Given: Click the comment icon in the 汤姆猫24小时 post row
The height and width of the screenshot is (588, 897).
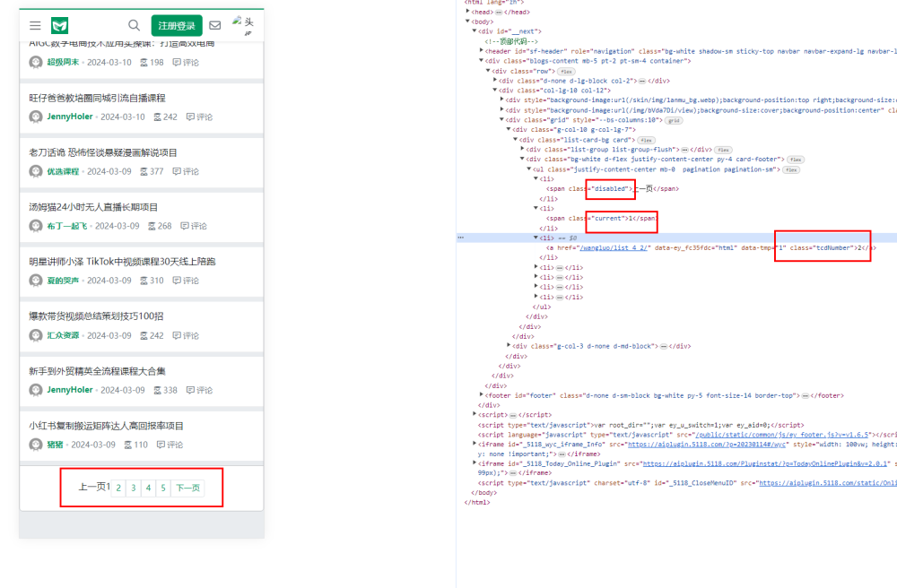Looking at the screenshot, I should tap(185, 226).
